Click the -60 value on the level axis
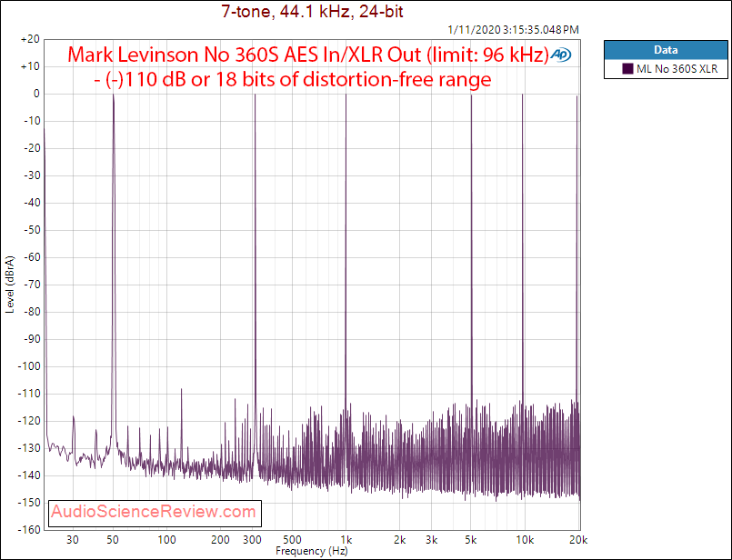The width and height of the screenshot is (732, 560). (x=31, y=257)
